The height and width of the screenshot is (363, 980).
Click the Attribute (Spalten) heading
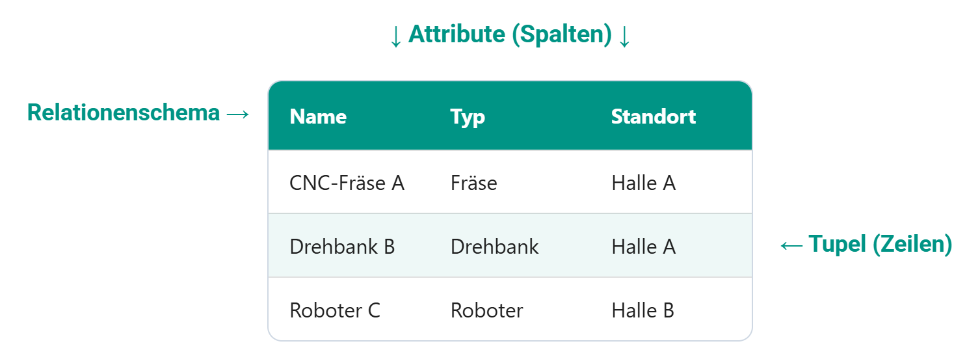(510, 35)
